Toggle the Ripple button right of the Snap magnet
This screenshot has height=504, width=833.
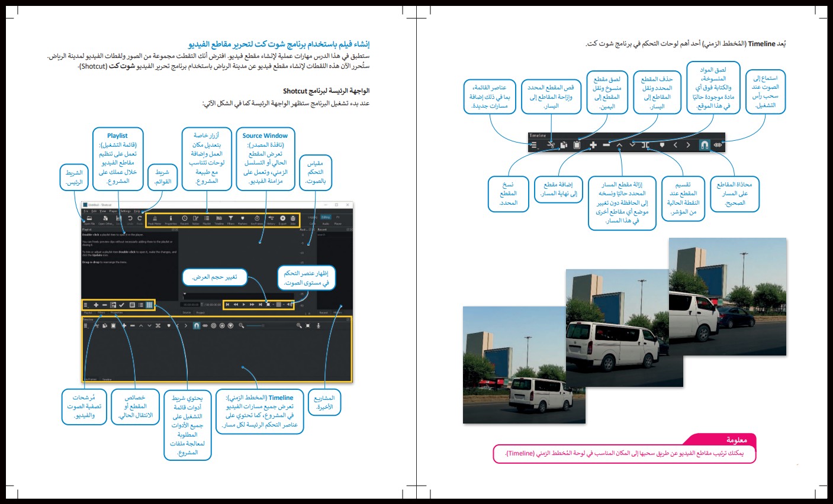(x=718, y=144)
